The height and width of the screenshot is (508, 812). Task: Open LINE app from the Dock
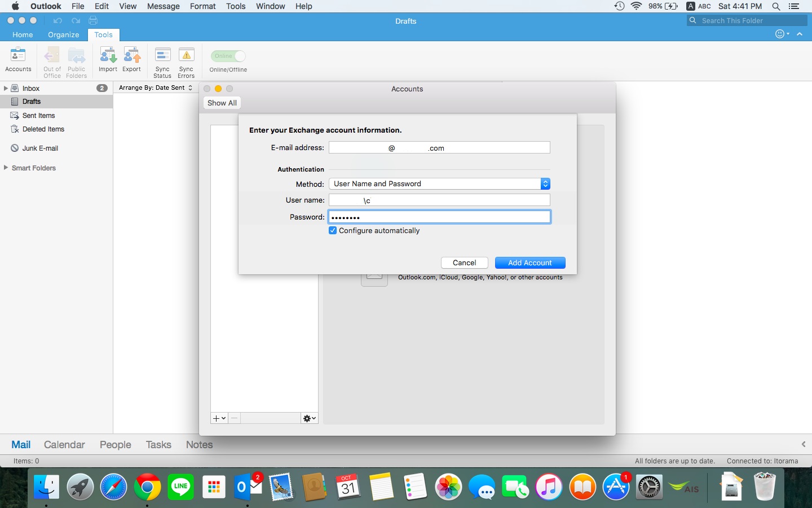tap(180, 487)
